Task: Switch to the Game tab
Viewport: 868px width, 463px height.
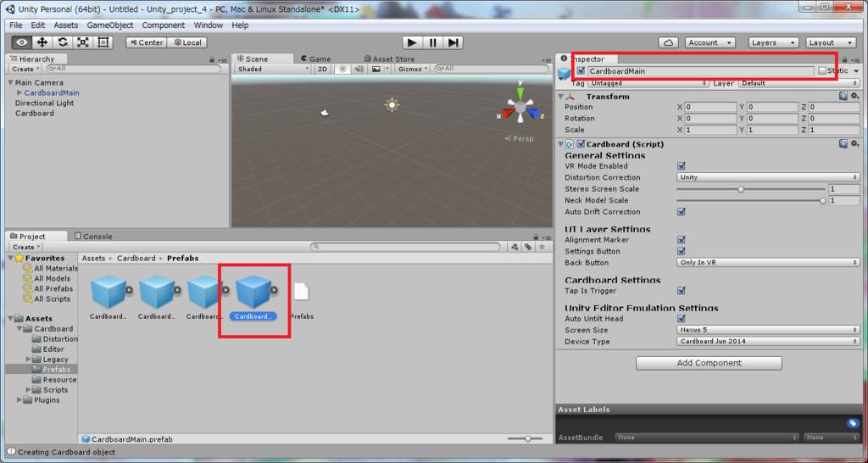Action: [x=315, y=59]
